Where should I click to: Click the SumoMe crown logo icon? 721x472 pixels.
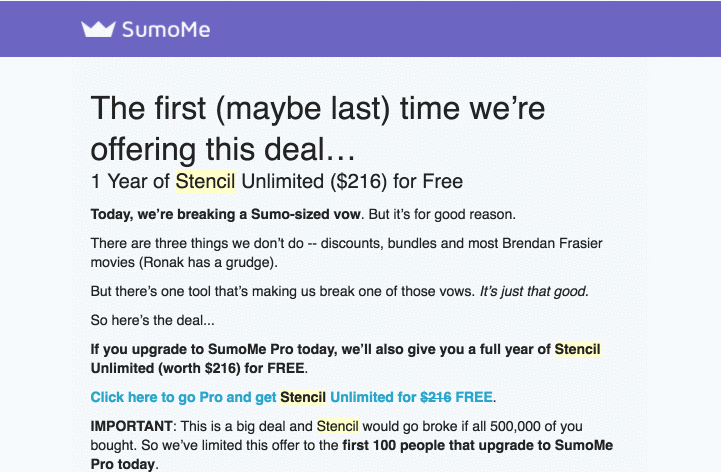[98, 29]
